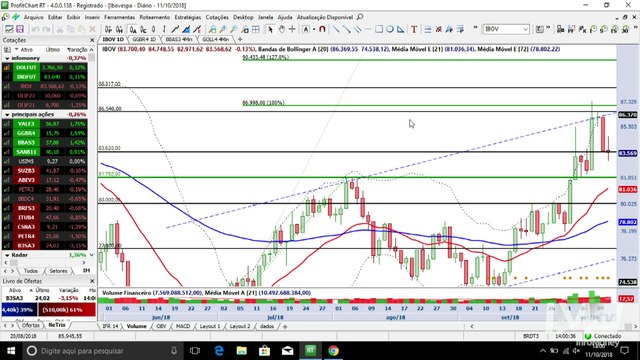Switch to the Setores tab
Screen dimensions: 640x360
pos(58,271)
